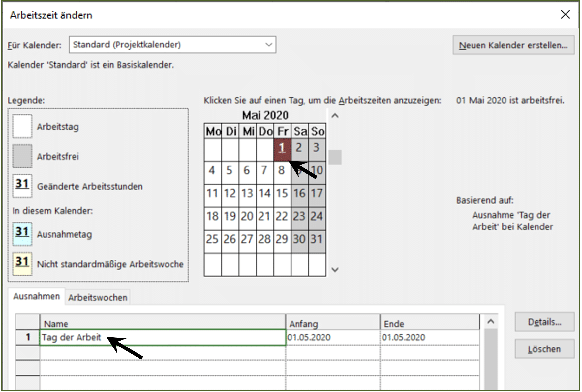Click the 'Nicht standardmäßige Arbeitswoche' legend swatch
The width and height of the screenshot is (582, 392).
coord(22,264)
